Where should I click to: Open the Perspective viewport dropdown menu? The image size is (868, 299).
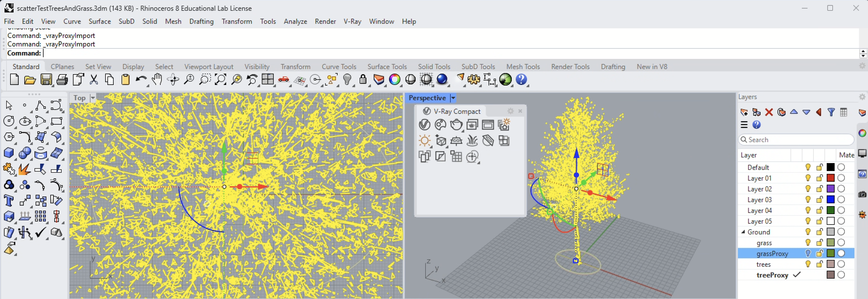coord(453,98)
